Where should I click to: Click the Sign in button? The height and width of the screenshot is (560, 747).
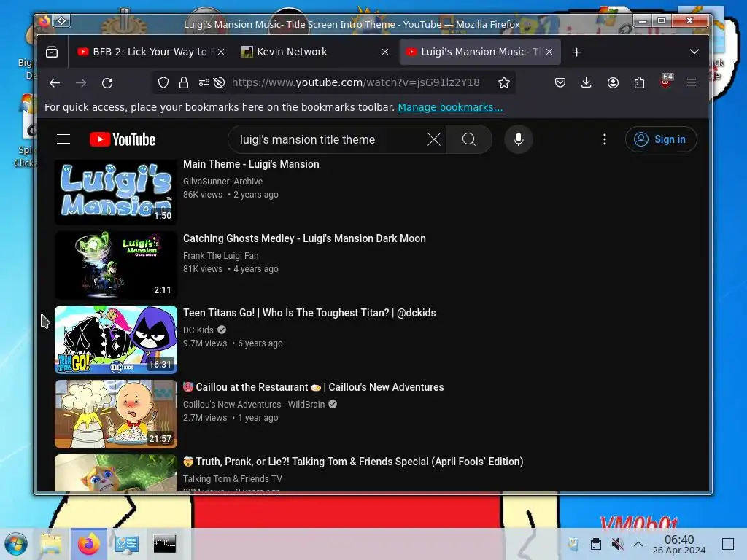tap(661, 139)
